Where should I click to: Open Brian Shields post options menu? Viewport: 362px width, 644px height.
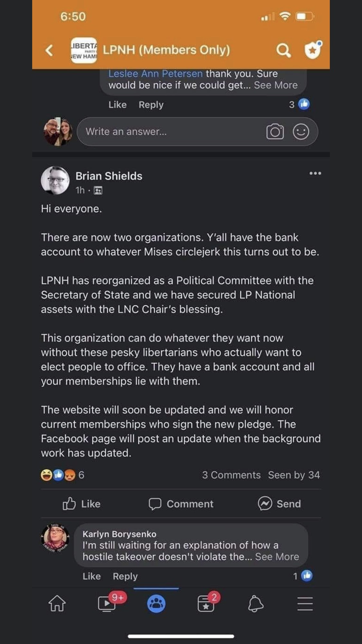[315, 173]
